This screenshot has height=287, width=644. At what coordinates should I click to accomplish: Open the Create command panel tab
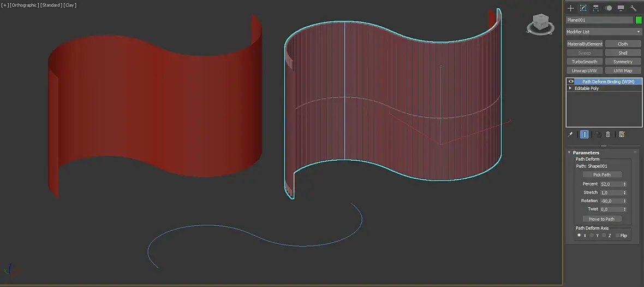pos(570,8)
